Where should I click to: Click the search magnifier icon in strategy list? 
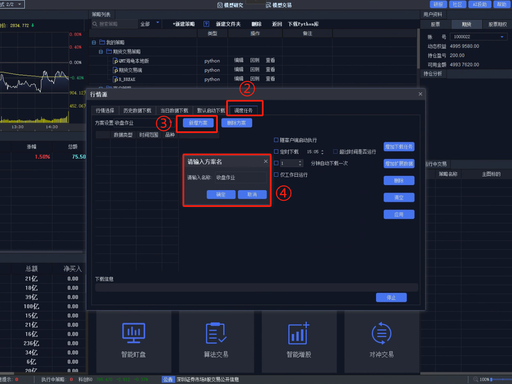coord(95,24)
